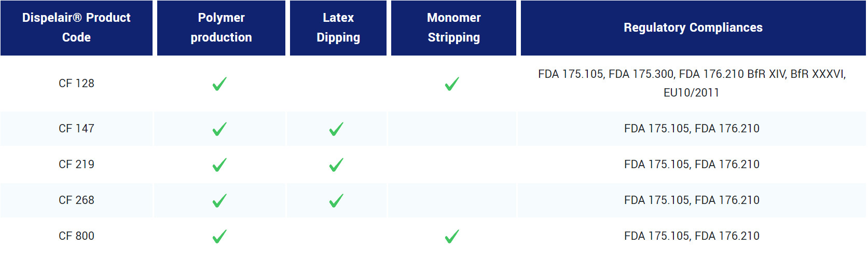Screen dimensions: 868x259
Task: Click CF 219 Polymer production checkmark
Action: point(219,165)
